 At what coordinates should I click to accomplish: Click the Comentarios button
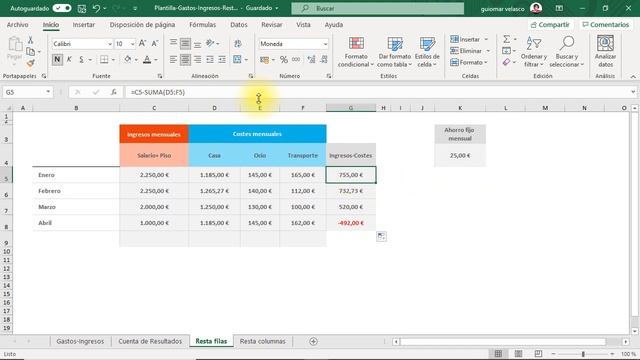(606, 24)
